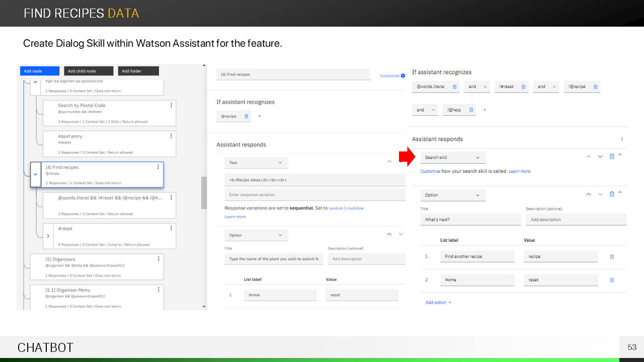Click the Customize gear icon
The width and height of the screenshot is (644, 362).
[x=403, y=76]
